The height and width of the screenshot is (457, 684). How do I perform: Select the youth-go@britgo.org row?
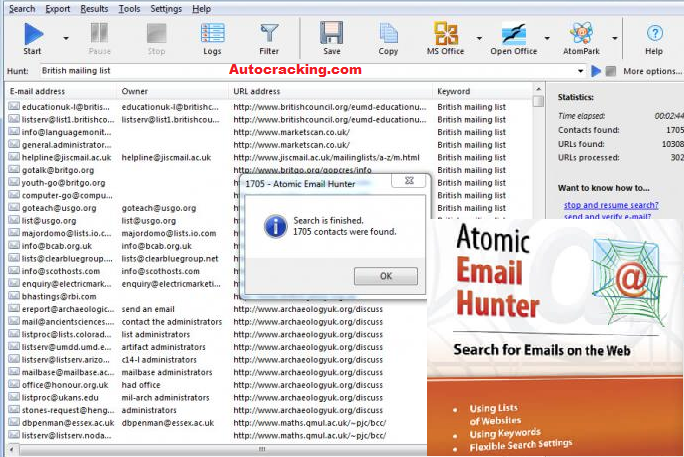point(64,183)
